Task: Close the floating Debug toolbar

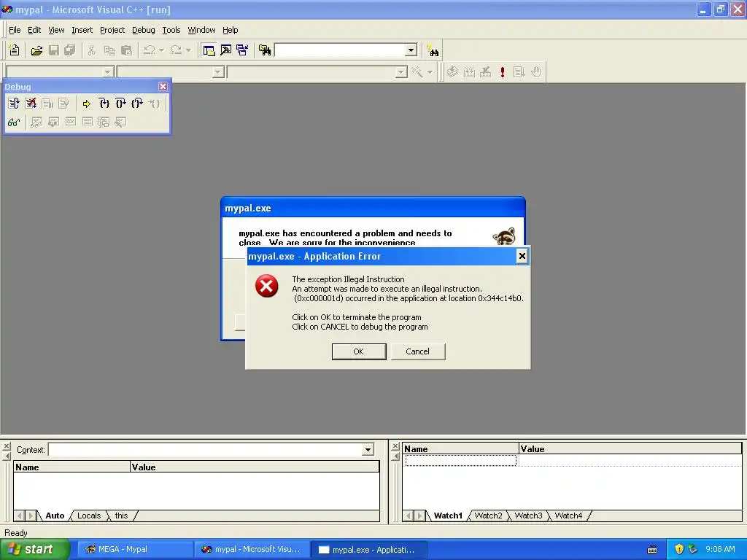Action: point(163,86)
